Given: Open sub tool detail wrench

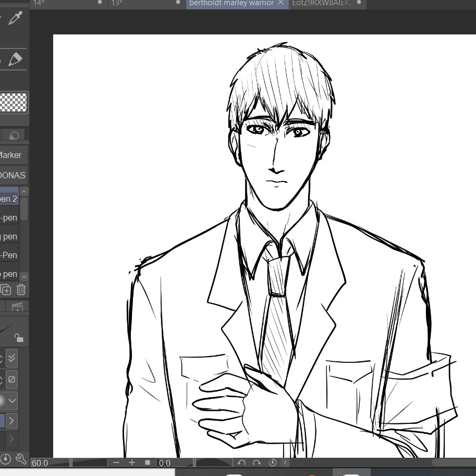Looking at the screenshot, I should (x=21, y=459).
